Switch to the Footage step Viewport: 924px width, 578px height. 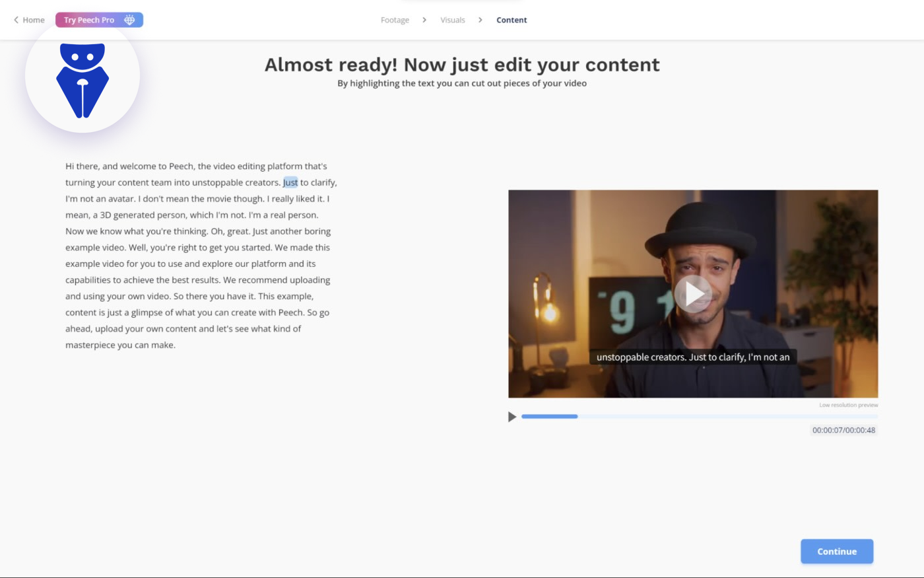click(395, 20)
